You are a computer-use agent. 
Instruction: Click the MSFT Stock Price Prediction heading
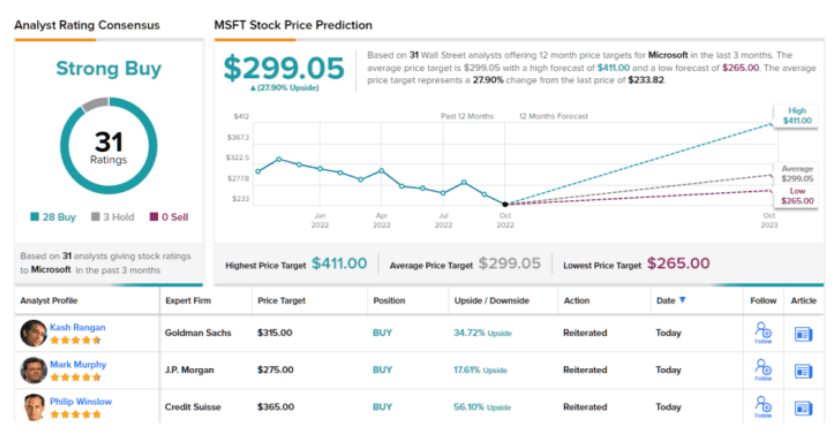coord(293,24)
